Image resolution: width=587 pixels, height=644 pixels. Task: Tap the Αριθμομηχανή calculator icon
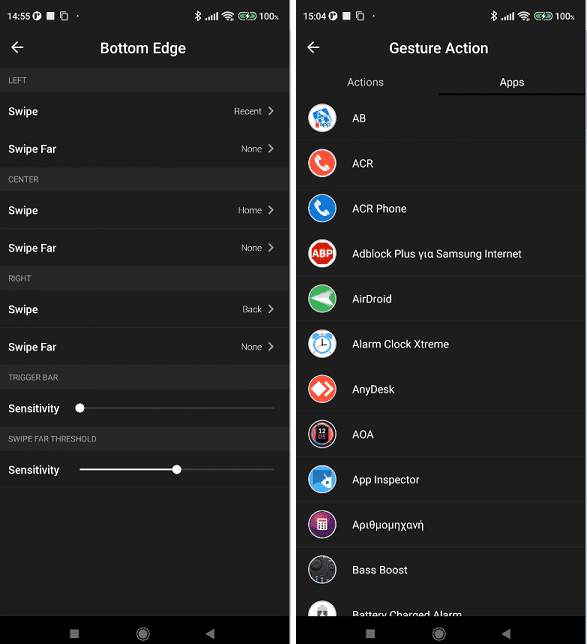pos(322,525)
